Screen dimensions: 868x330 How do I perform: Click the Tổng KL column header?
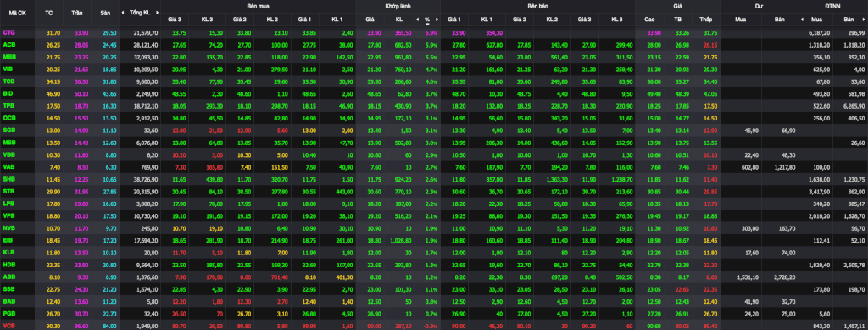140,12
